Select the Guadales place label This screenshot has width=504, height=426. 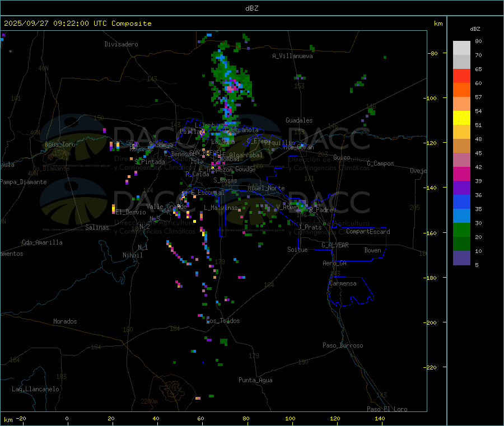pyautogui.click(x=299, y=120)
